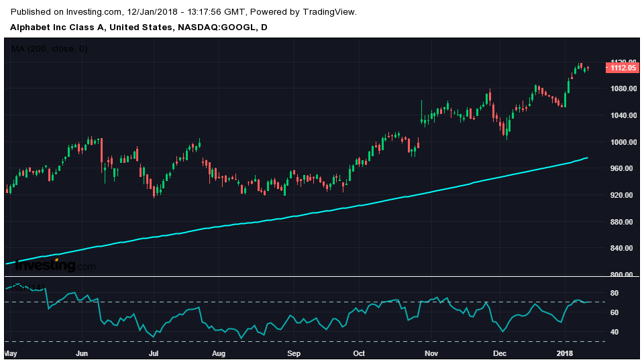Click the Jul label on time axis
Screen dimensions: 644x362
[x=154, y=353]
